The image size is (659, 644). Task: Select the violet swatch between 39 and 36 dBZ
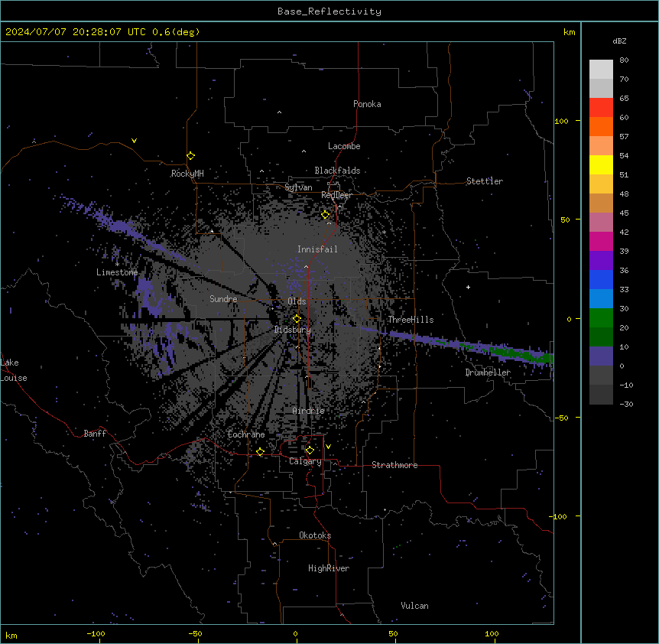click(601, 261)
